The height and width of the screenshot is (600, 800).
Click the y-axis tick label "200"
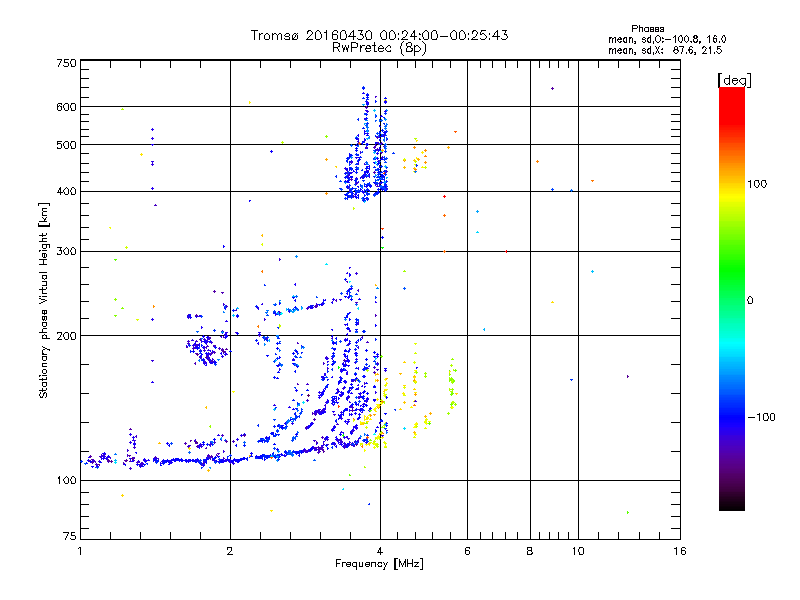(x=66, y=336)
